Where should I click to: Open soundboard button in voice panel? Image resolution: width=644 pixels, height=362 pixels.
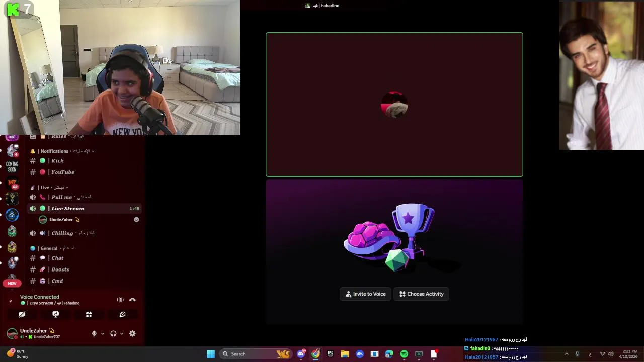click(x=122, y=314)
